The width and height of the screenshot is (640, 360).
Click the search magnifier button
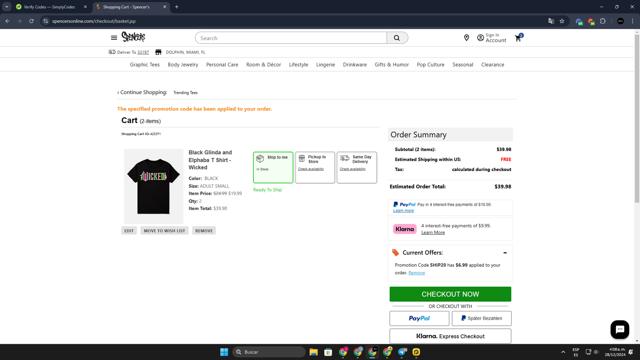pos(397,38)
